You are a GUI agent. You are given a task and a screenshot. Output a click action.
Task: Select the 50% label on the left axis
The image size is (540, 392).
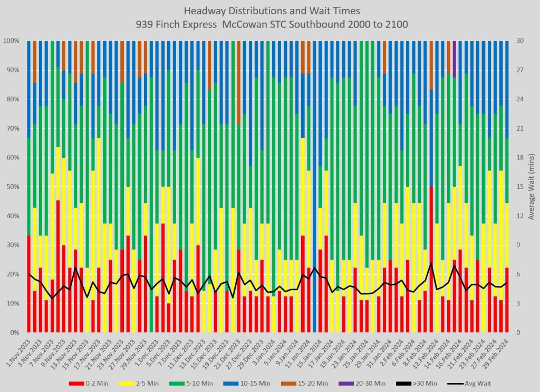click(x=14, y=187)
